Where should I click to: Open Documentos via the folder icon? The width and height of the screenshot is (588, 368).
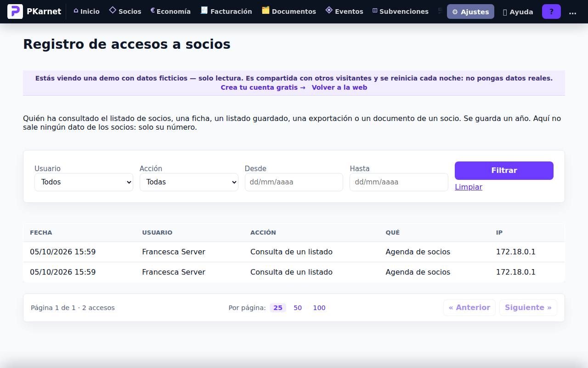tap(266, 10)
